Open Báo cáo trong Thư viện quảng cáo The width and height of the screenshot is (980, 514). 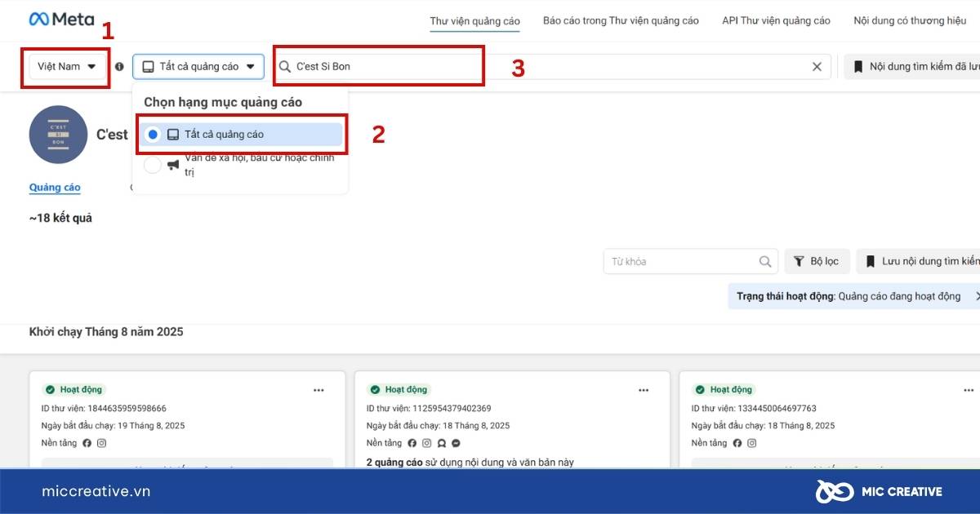click(621, 21)
